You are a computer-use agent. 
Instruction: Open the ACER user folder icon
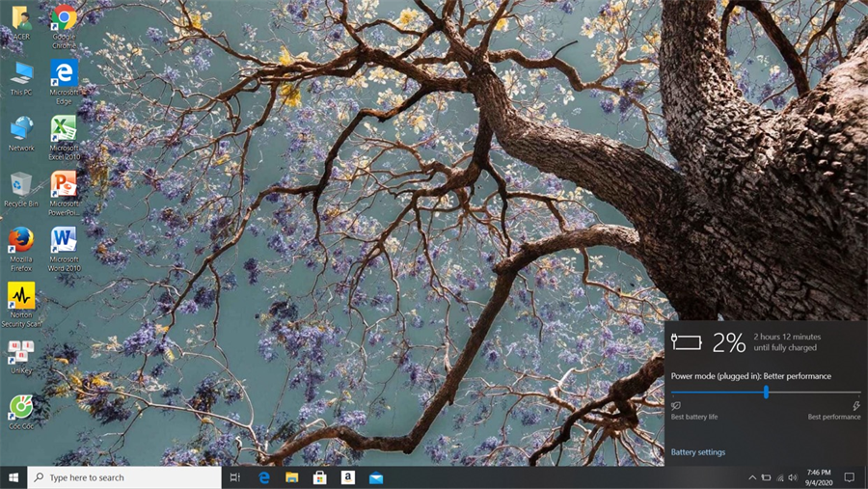21,22
